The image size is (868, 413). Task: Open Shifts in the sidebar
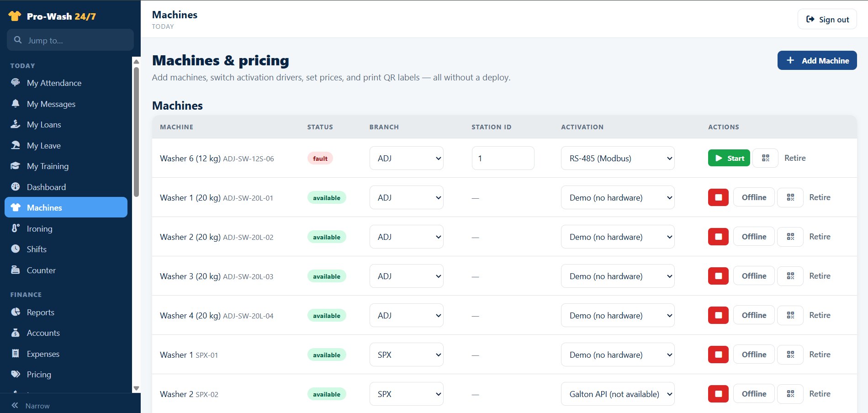coord(66,249)
